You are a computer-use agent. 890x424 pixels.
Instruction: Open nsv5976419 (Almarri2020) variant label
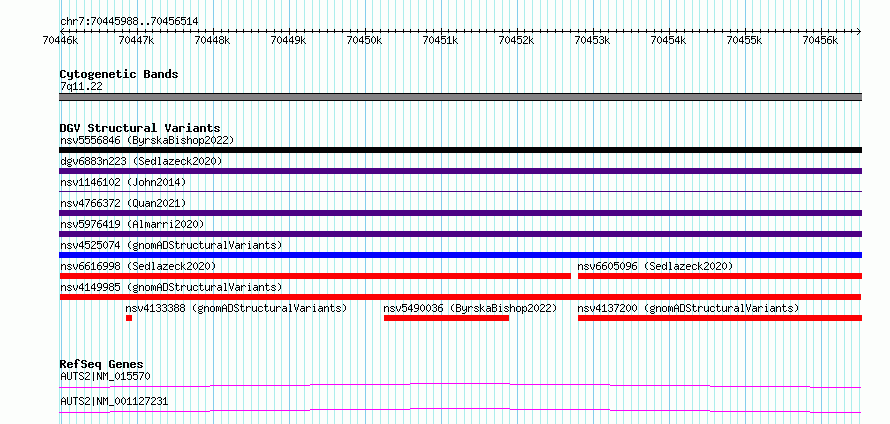[132, 224]
